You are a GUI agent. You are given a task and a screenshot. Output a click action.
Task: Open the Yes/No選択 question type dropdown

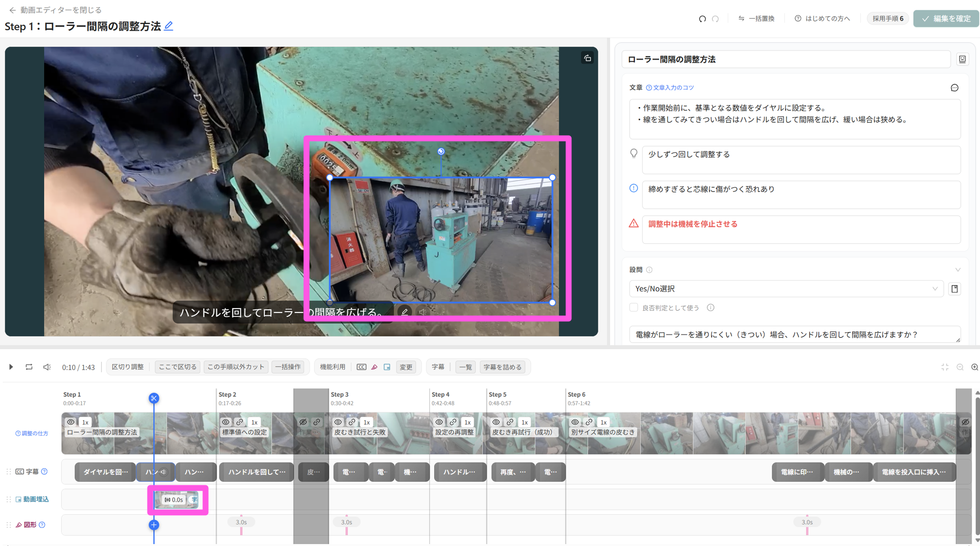786,289
